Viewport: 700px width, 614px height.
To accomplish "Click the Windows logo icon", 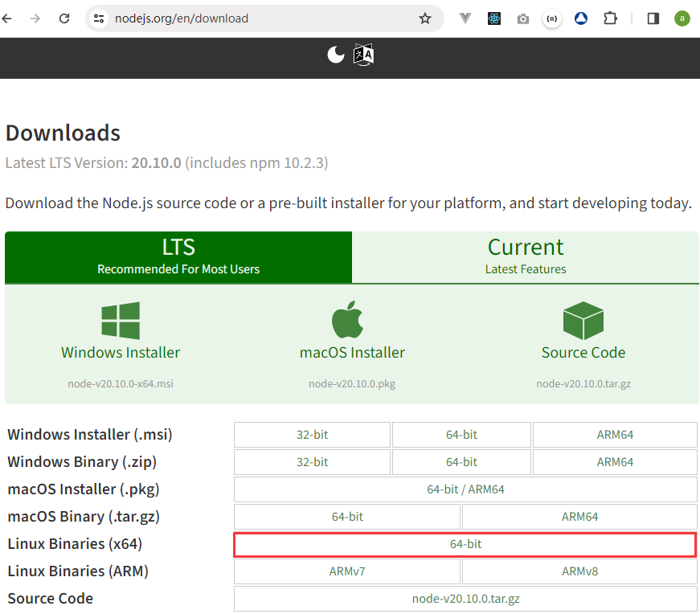I will [x=121, y=321].
